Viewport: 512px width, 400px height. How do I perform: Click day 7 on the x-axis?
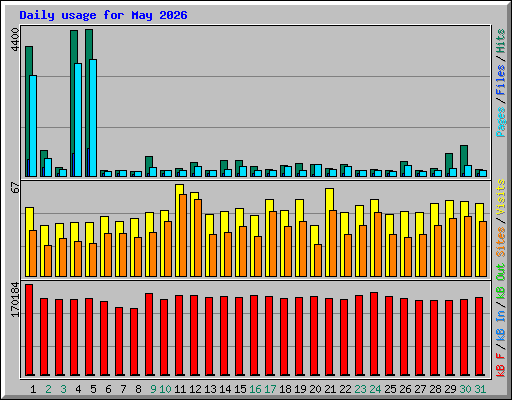click(x=123, y=389)
